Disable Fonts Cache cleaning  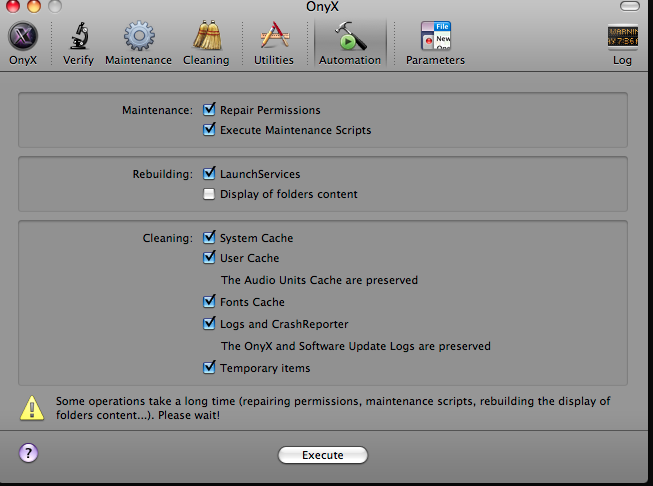click(x=209, y=302)
